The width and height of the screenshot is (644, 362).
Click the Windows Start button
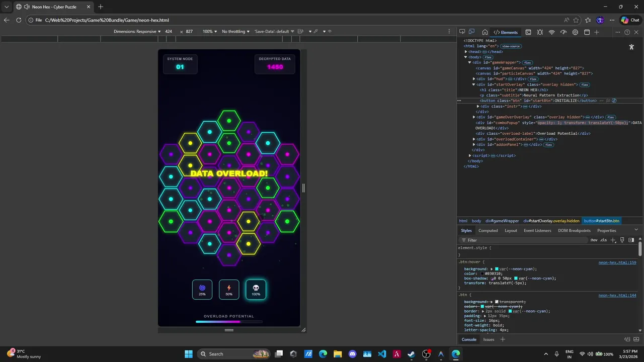(x=189, y=354)
